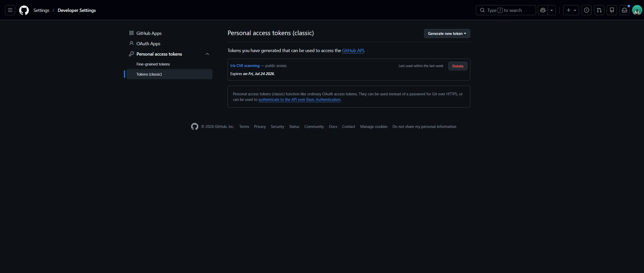Open the Community footer link
This screenshot has width=644, height=273.
(x=314, y=126)
